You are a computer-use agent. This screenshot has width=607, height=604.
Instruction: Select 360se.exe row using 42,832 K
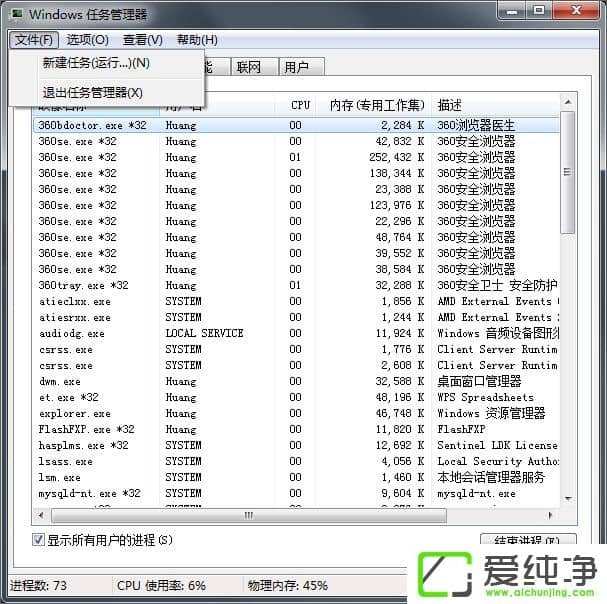(297, 141)
